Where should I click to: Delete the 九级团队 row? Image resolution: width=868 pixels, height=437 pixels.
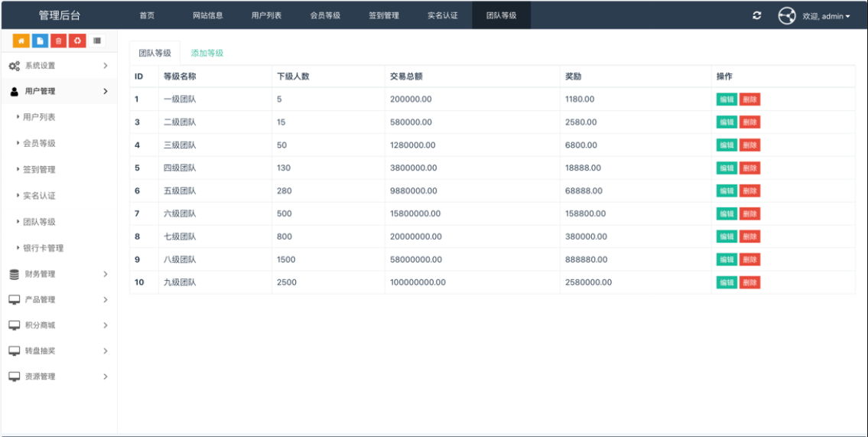(749, 282)
